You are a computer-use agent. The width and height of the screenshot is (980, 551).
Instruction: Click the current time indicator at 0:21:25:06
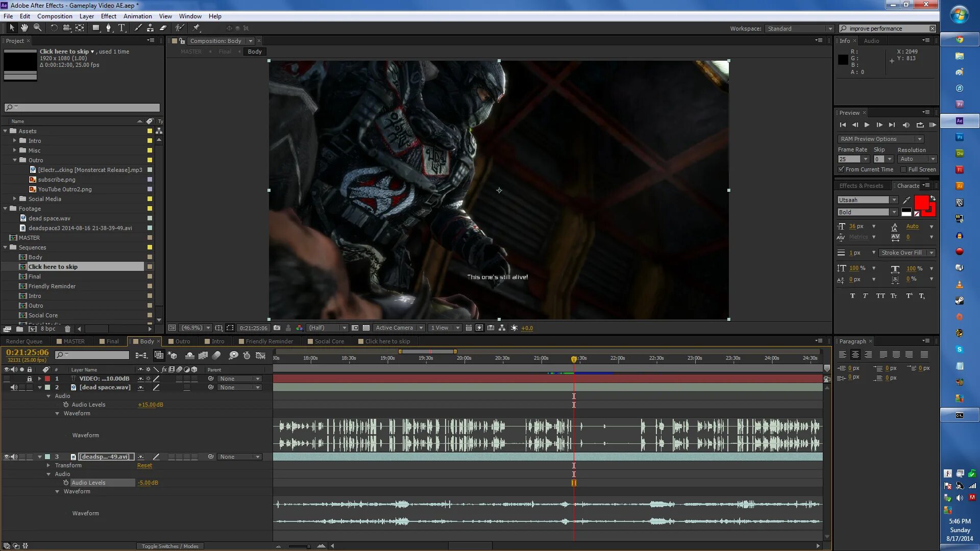26,353
